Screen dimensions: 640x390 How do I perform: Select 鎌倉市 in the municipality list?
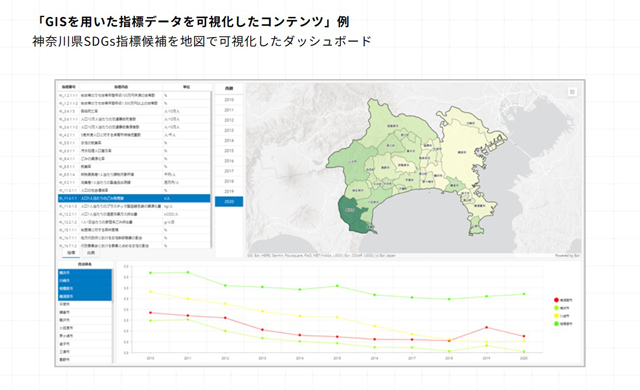tap(85, 312)
